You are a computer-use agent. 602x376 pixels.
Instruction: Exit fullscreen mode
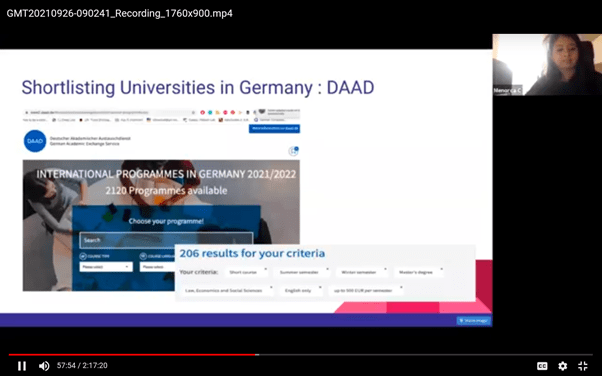pos(583,366)
